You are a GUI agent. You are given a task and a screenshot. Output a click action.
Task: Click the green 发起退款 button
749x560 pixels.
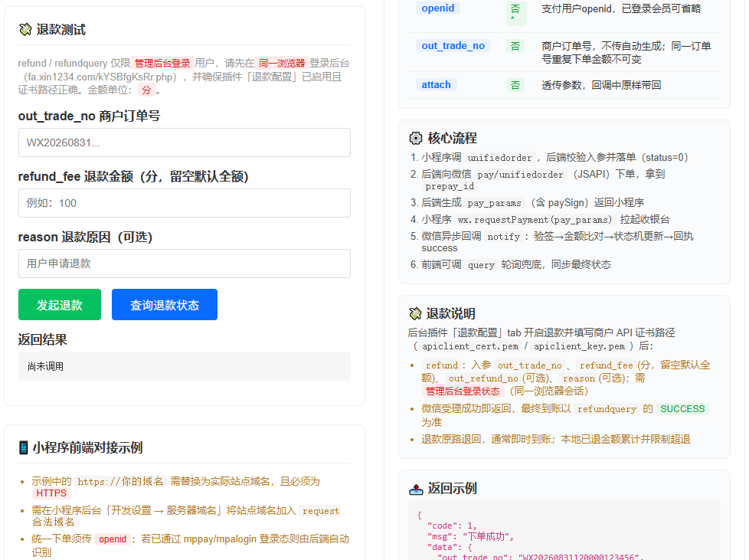coord(60,304)
